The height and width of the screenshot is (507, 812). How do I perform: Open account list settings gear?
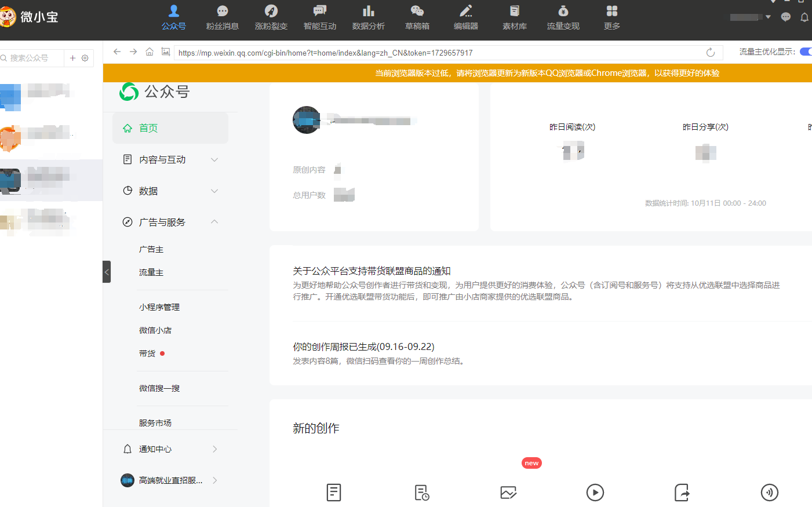coord(85,58)
